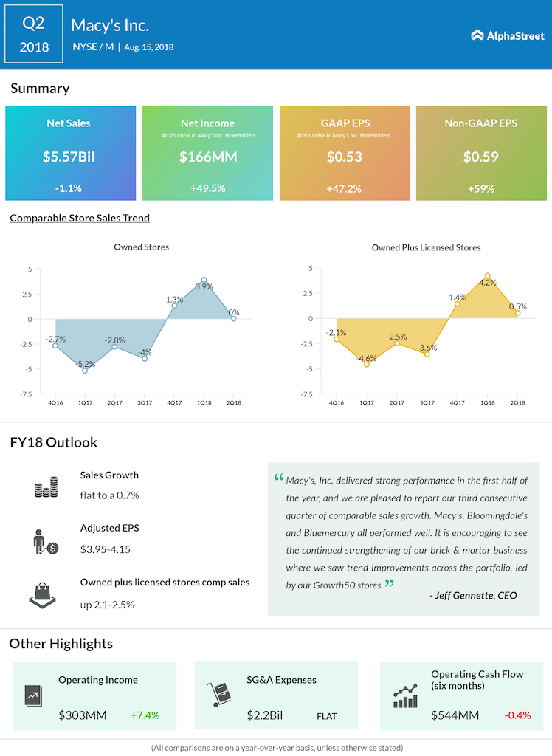Viewport: 552px width, 756px height.
Task: Click the Jeff Gennette, CEO attribution
Action: click(473, 595)
